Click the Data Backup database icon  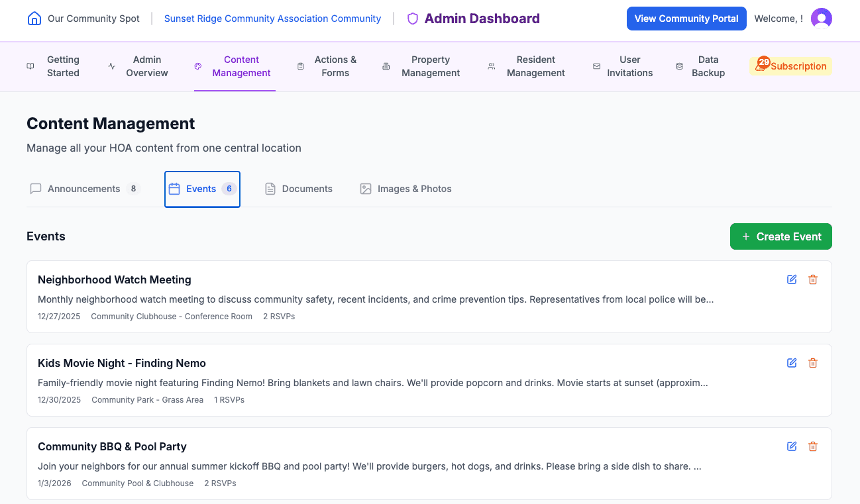coord(679,66)
